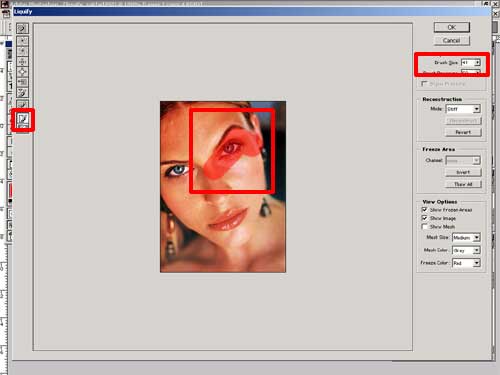Select the Twirl Counterclockwise tool
500x375 pixels.
(22, 51)
